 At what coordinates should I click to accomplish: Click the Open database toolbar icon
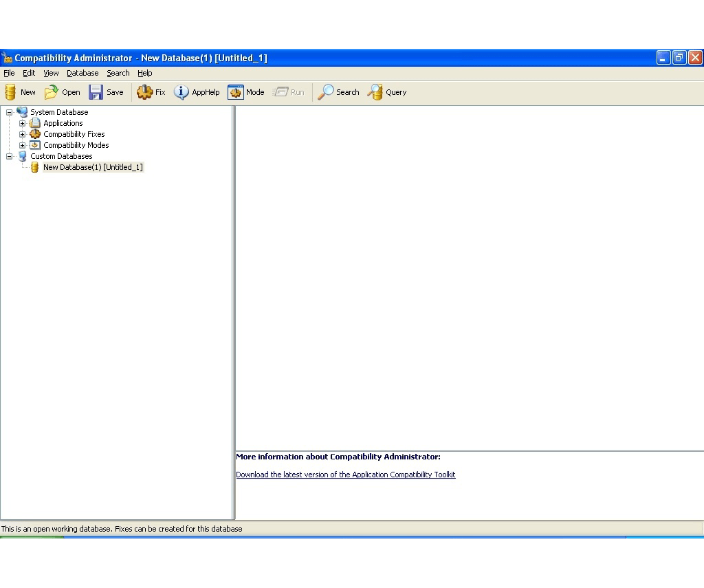(x=51, y=92)
